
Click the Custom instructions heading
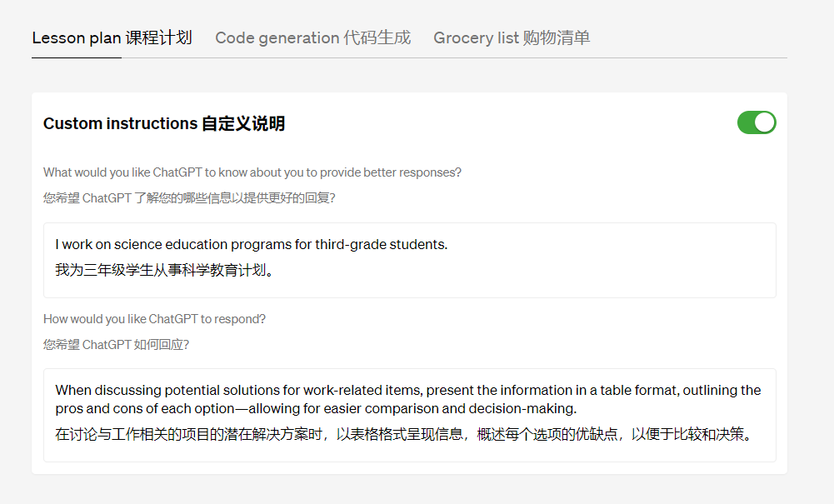[x=163, y=124]
